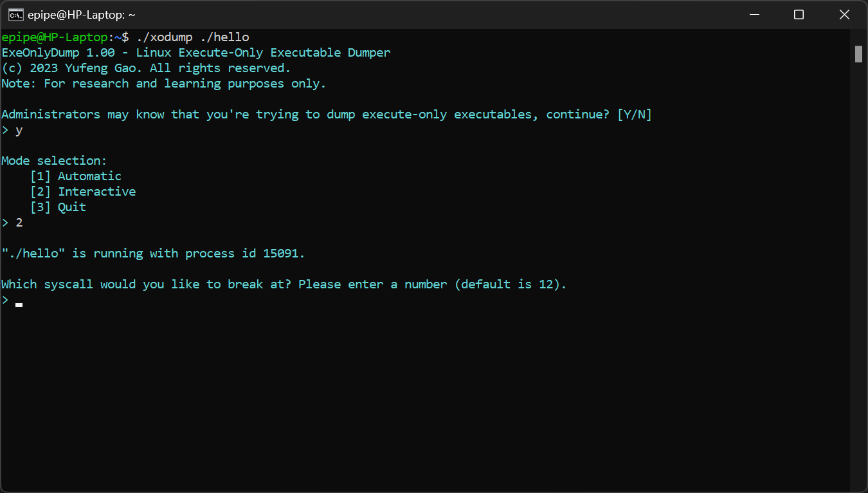Click the "ExeOnlyDump 1.00" banner text
This screenshot has height=493, width=868.
point(58,53)
